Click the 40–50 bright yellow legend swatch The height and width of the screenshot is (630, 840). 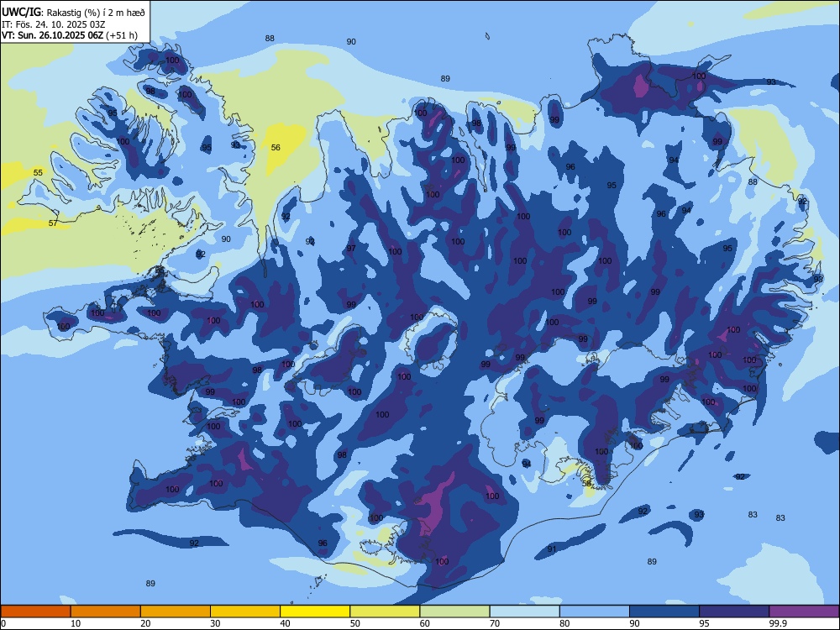point(315,612)
